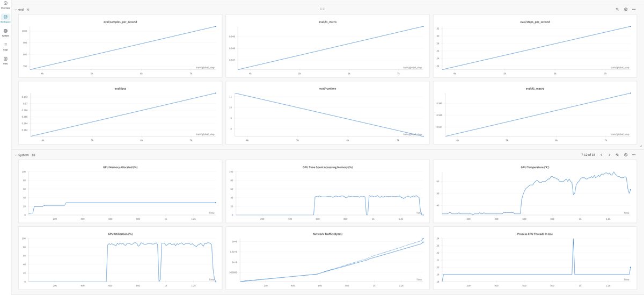The height and width of the screenshot is (295, 644).
Task: Click the GPU Utilization (%) chart
Action: (x=120, y=258)
